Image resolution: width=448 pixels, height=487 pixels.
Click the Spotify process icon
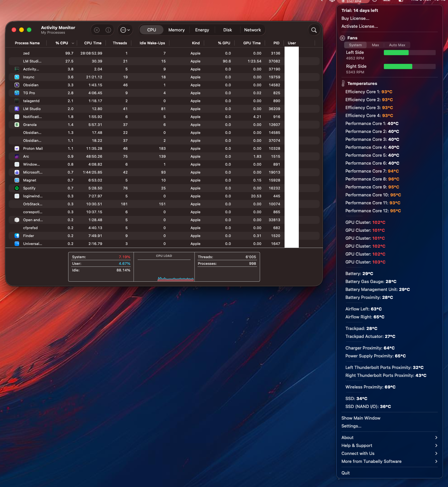(17, 188)
